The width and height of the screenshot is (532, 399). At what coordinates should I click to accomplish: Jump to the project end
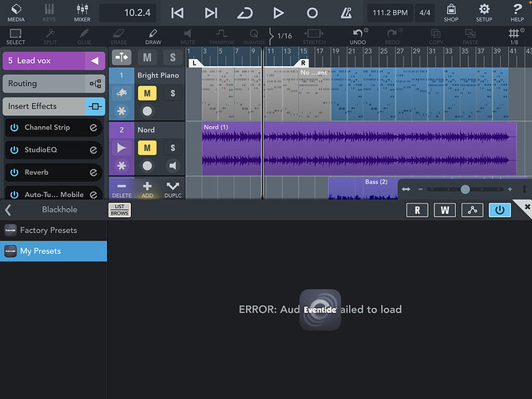(211, 14)
